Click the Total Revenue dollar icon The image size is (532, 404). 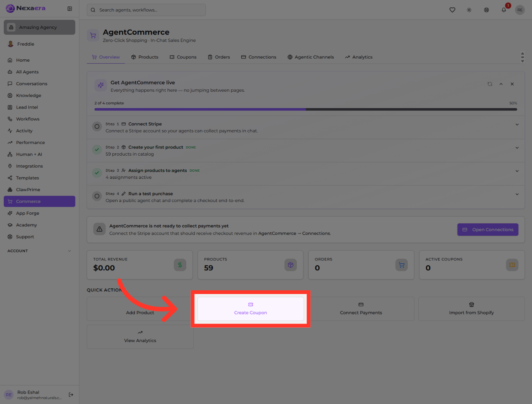tap(180, 265)
